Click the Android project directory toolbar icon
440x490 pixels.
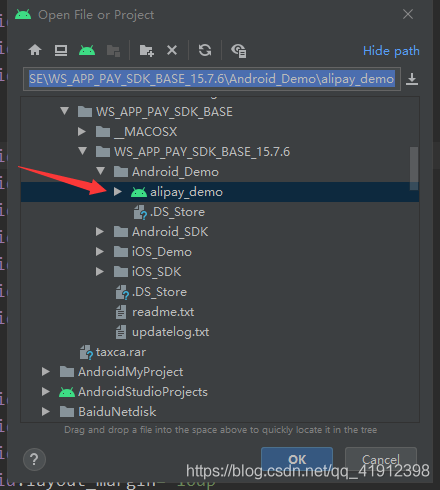[x=87, y=50]
